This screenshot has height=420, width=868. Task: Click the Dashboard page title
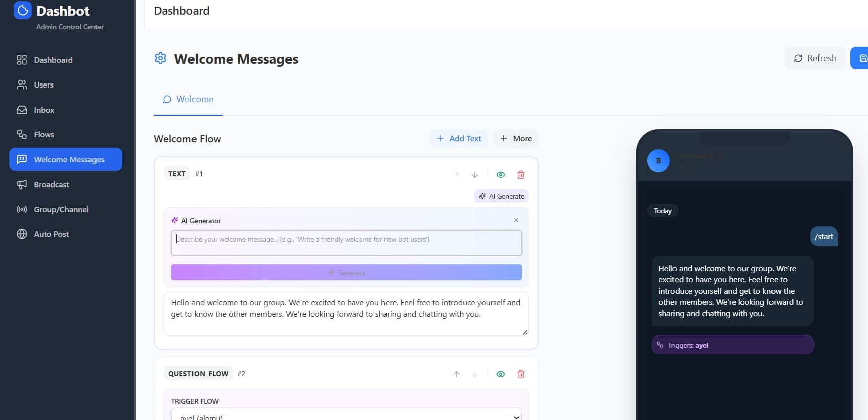(x=181, y=11)
